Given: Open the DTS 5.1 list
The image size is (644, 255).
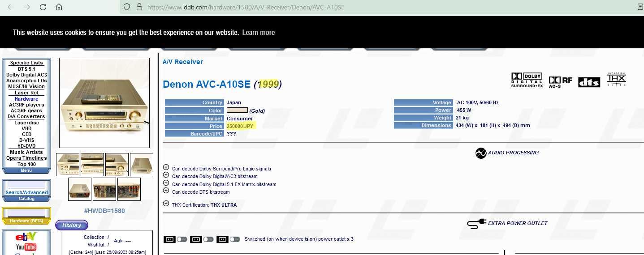Looking at the screenshot, I should (x=26, y=69).
